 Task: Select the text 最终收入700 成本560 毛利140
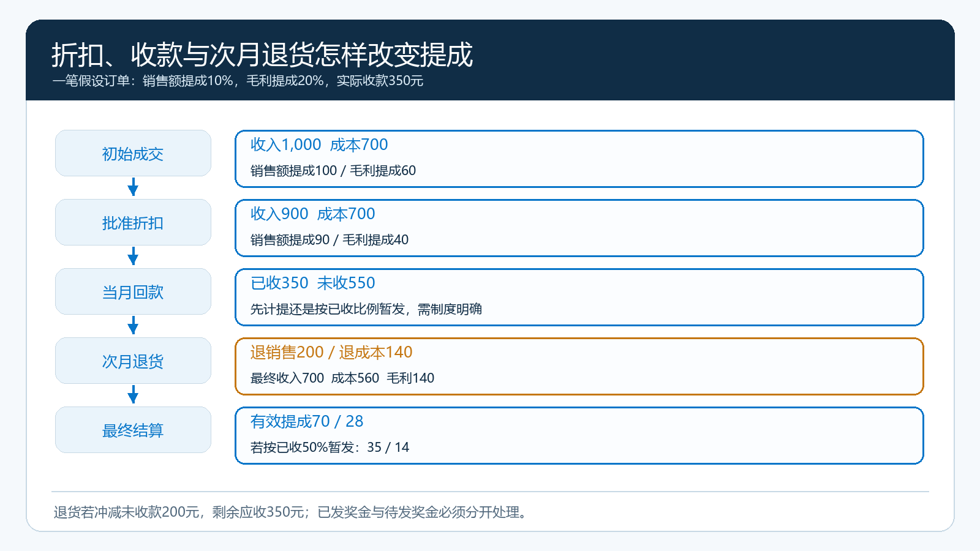pyautogui.click(x=342, y=378)
